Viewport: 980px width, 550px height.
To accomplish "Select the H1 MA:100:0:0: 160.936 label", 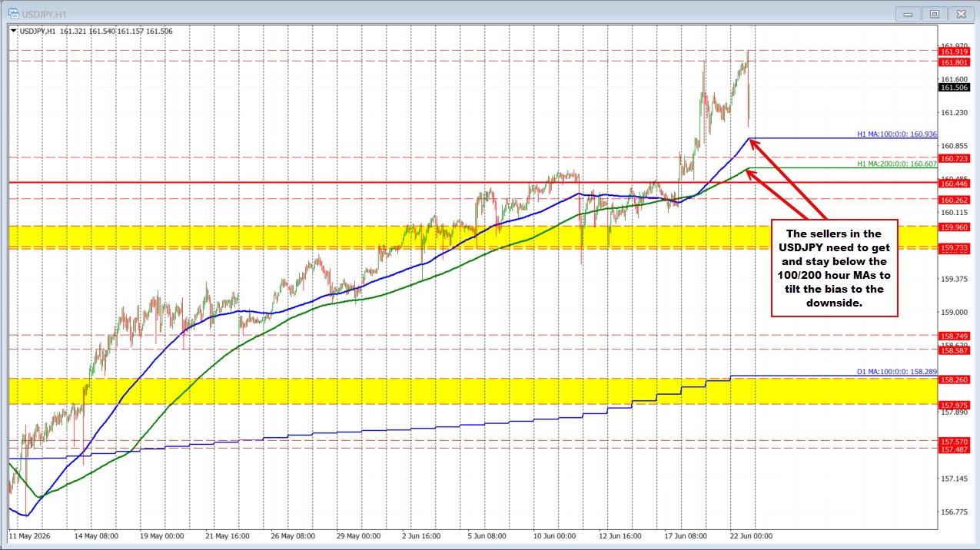I will [897, 134].
